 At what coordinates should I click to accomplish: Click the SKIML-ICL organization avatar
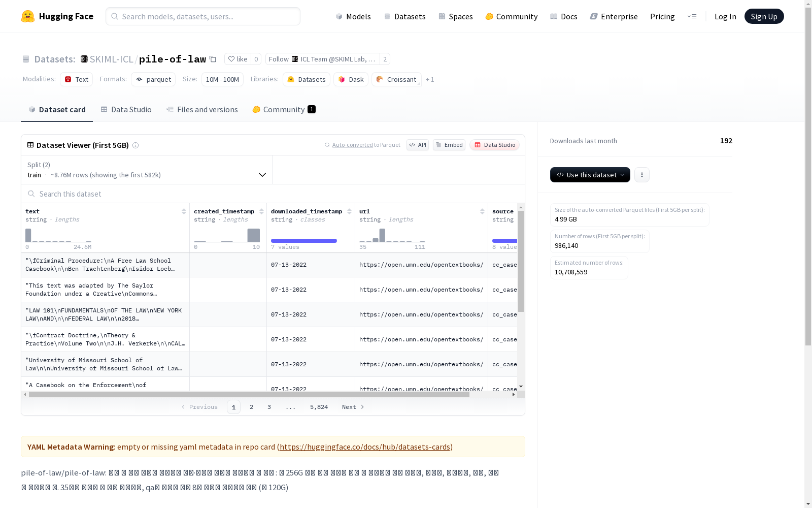click(x=84, y=59)
